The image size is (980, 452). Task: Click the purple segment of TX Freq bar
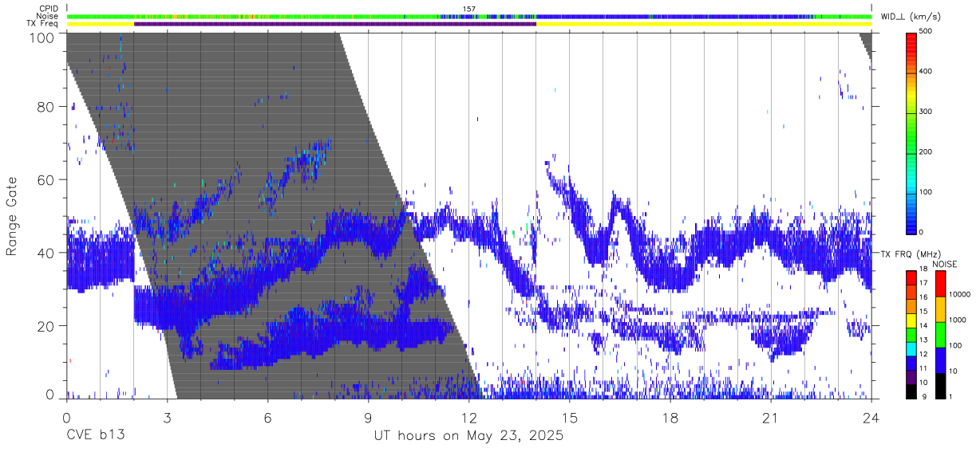[335, 24]
